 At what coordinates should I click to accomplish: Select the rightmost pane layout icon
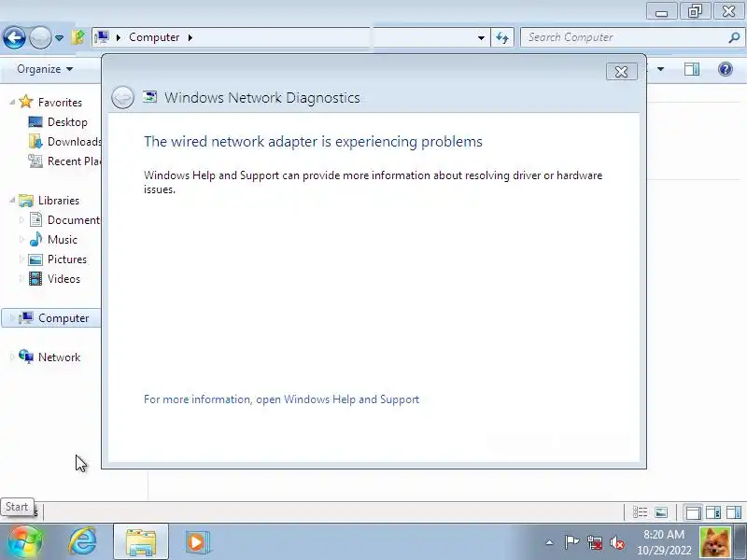pos(734,512)
